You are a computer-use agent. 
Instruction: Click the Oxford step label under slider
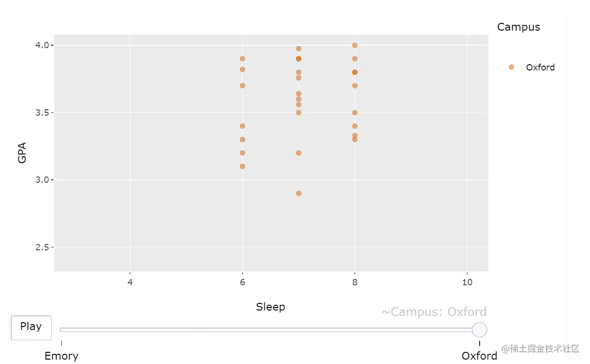(x=479, y=356)
